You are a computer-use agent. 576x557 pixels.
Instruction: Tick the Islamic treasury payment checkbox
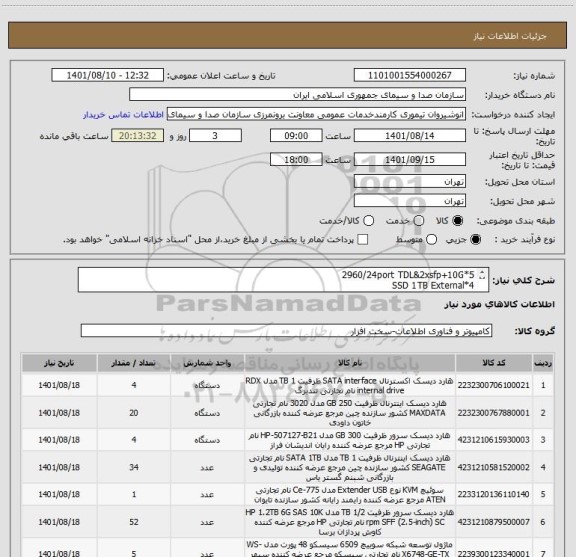pyautogui.click(x=363, y=240)
